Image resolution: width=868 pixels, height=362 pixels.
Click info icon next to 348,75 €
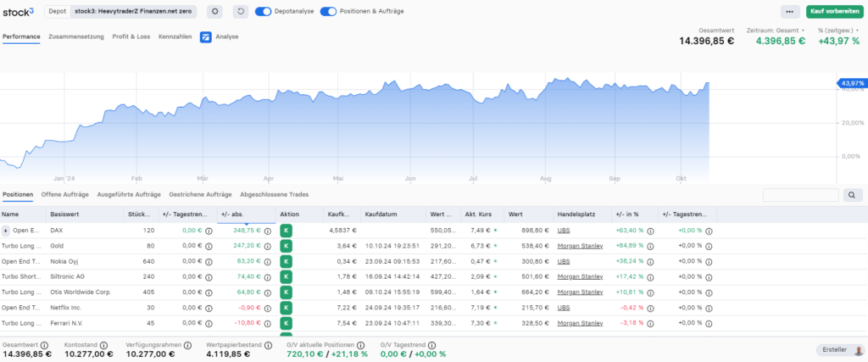point(268,231)
